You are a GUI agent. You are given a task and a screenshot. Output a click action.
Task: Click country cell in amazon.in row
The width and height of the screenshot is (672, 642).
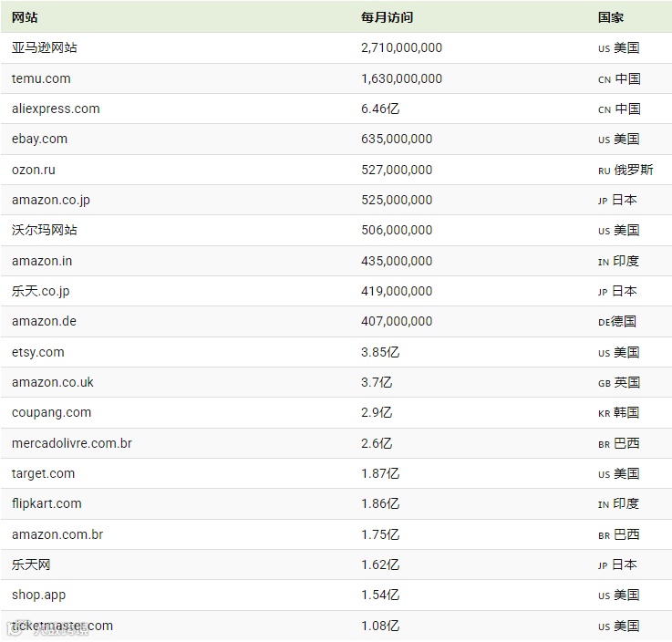click(x=619, y=261)
